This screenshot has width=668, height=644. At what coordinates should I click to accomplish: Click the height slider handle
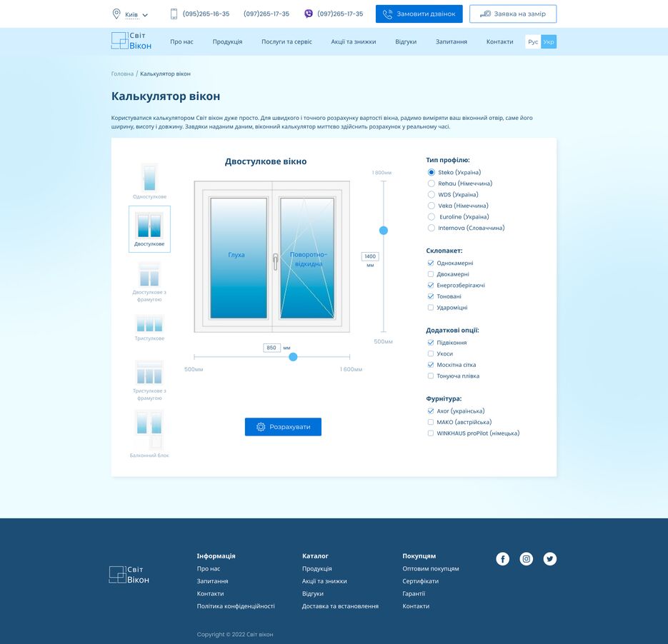(x=384, y=231)
